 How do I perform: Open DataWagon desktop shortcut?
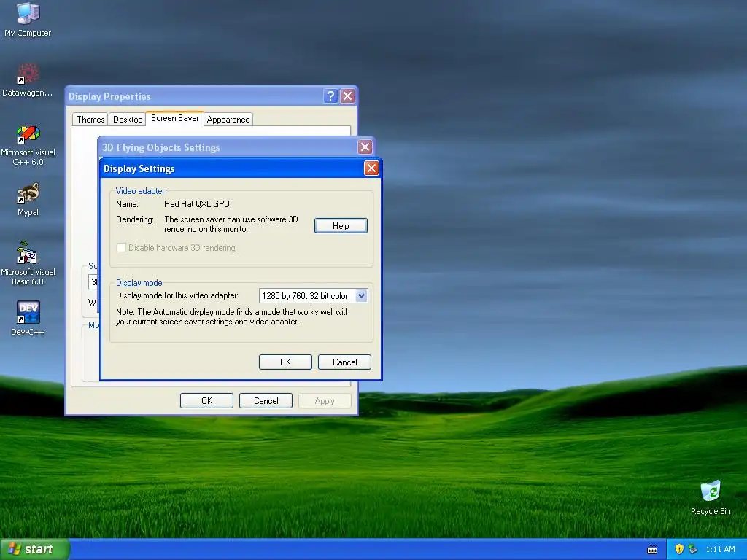pos(28,79)
